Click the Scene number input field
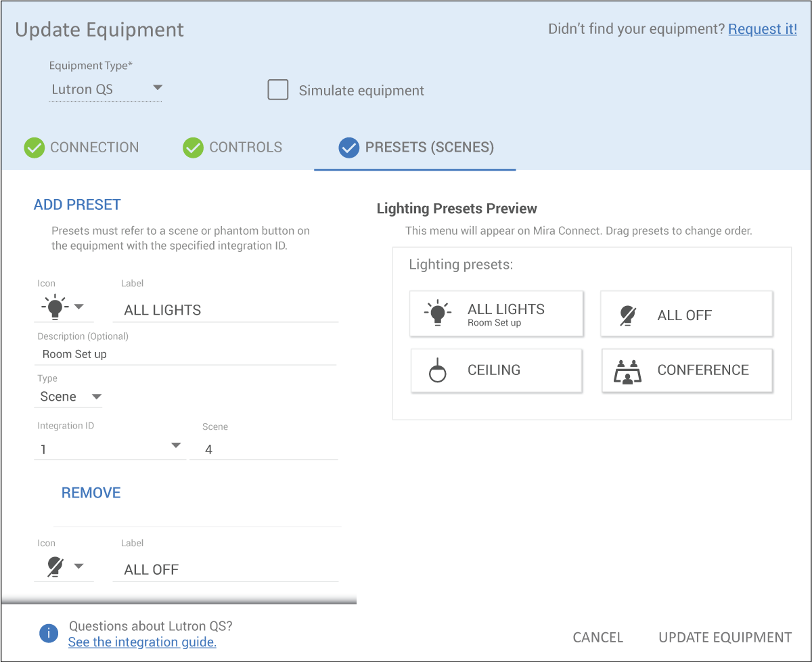This screenshot has height=662, width=812. pyautogui.click(x=264, y=449)
